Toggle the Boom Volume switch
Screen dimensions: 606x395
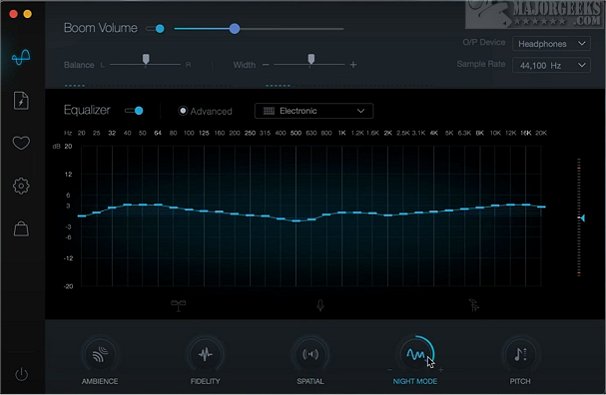(x=155, y=29)
